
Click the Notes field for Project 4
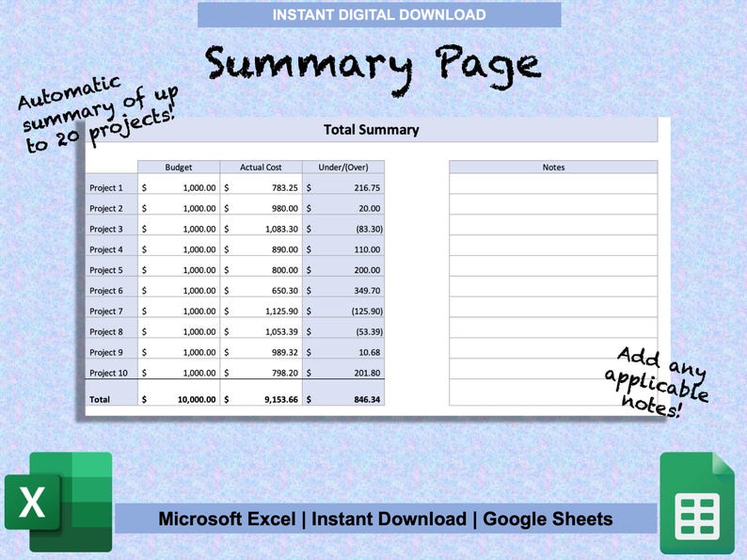(553, 246)
